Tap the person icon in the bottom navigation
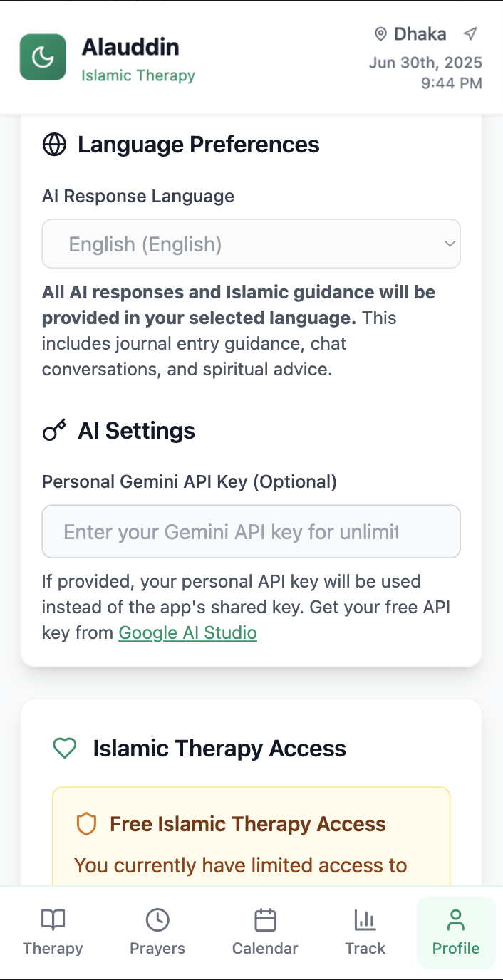This screenshot has height=980, width=503. [455, 920]
